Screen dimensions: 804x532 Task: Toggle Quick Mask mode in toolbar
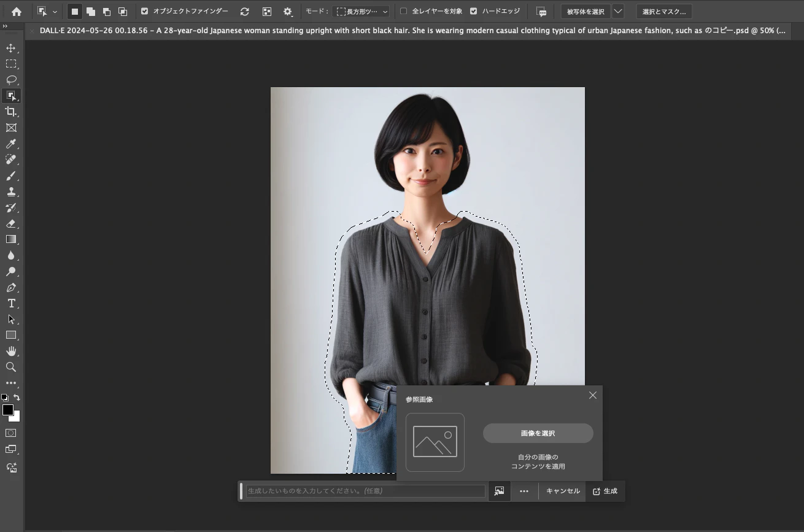click(x=11, y=433)
